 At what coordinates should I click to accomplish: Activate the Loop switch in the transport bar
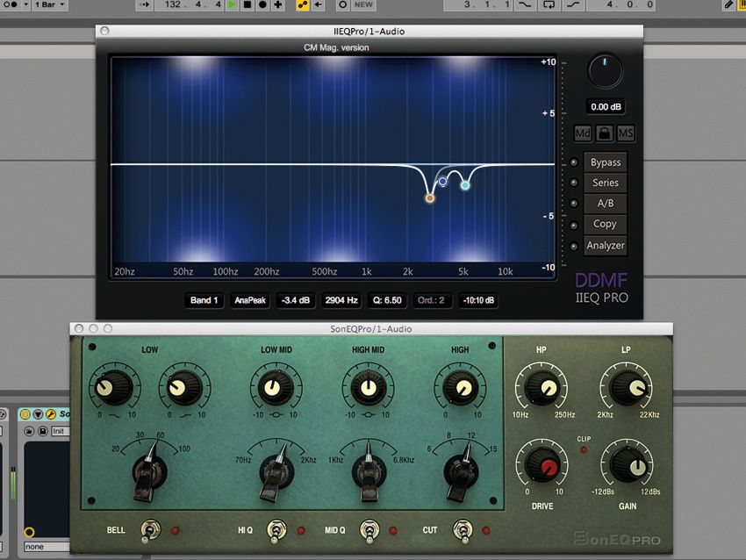tap(549, 7)
